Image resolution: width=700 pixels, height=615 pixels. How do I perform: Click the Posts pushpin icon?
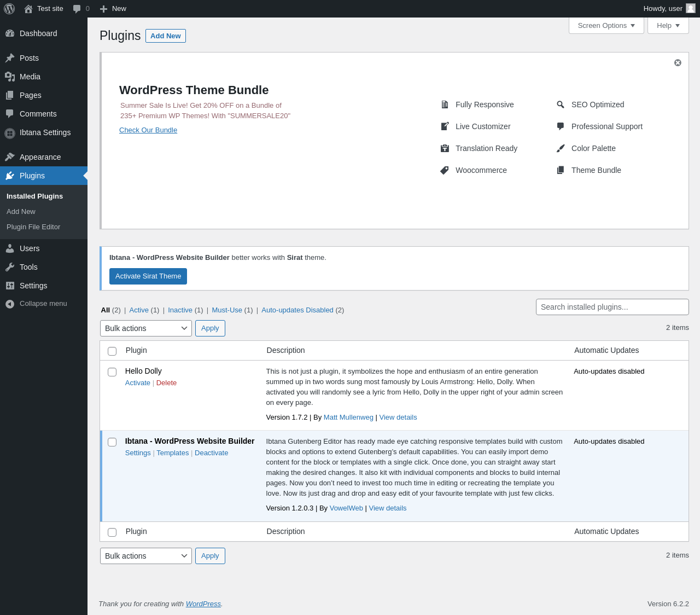coord(10,58)
